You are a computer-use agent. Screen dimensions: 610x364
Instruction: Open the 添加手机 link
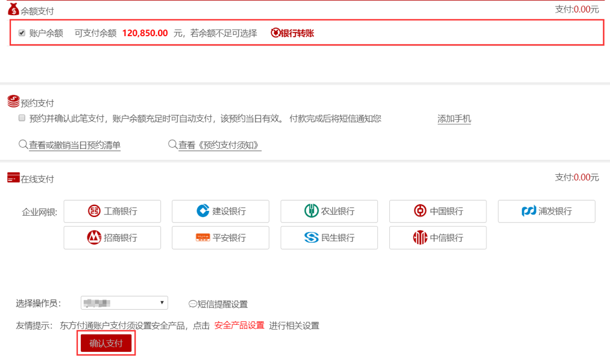click(454, 119)
